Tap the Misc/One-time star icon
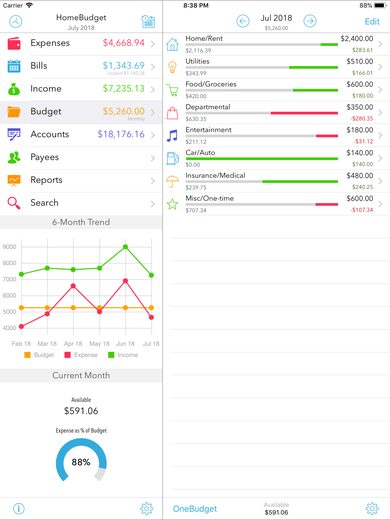 click(x=172, y=204)
